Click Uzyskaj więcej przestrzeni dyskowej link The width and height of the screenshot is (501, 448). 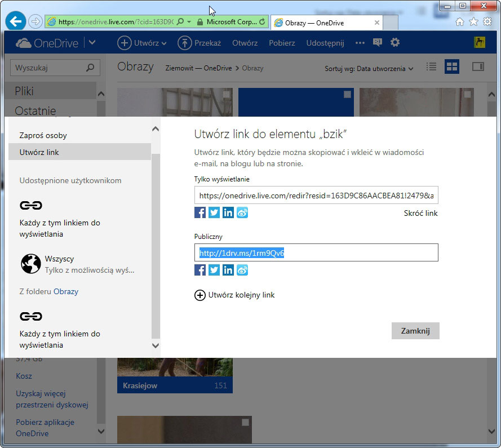click(52, 399)
